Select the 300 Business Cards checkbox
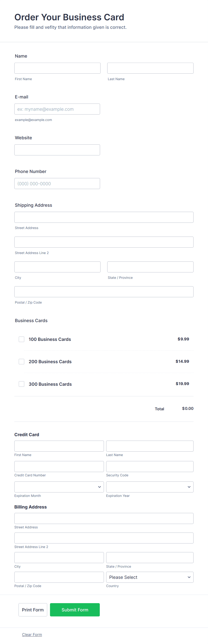 click(21, 384)
